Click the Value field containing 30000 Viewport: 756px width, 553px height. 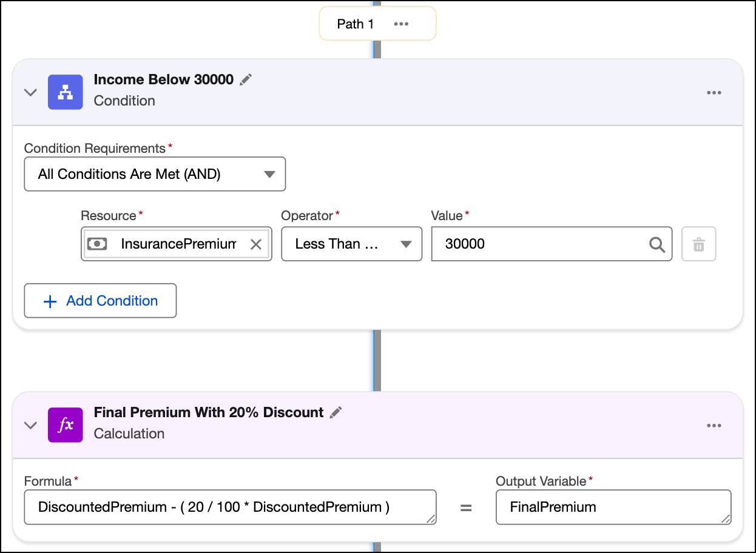point(540,244)
